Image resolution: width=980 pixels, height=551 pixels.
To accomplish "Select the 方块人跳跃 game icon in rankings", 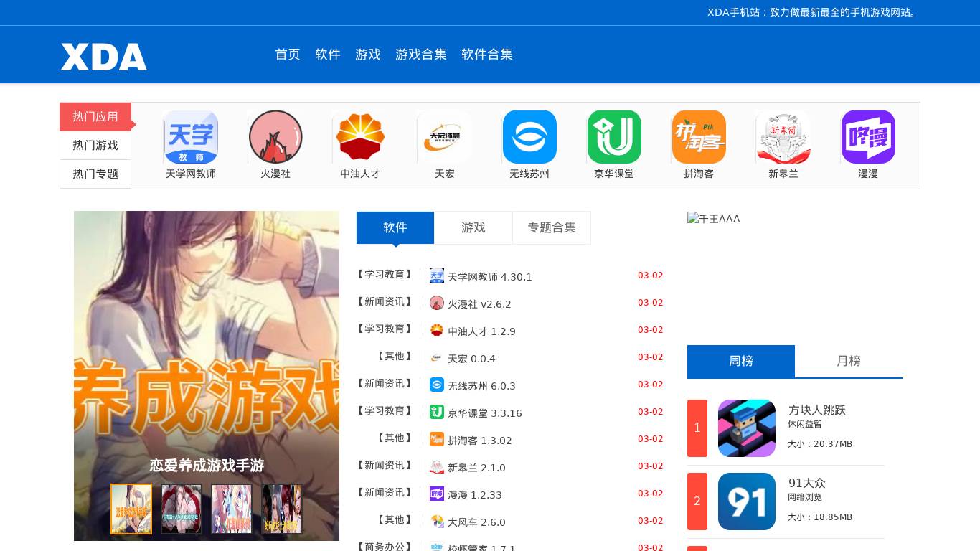I will point(747,428).
